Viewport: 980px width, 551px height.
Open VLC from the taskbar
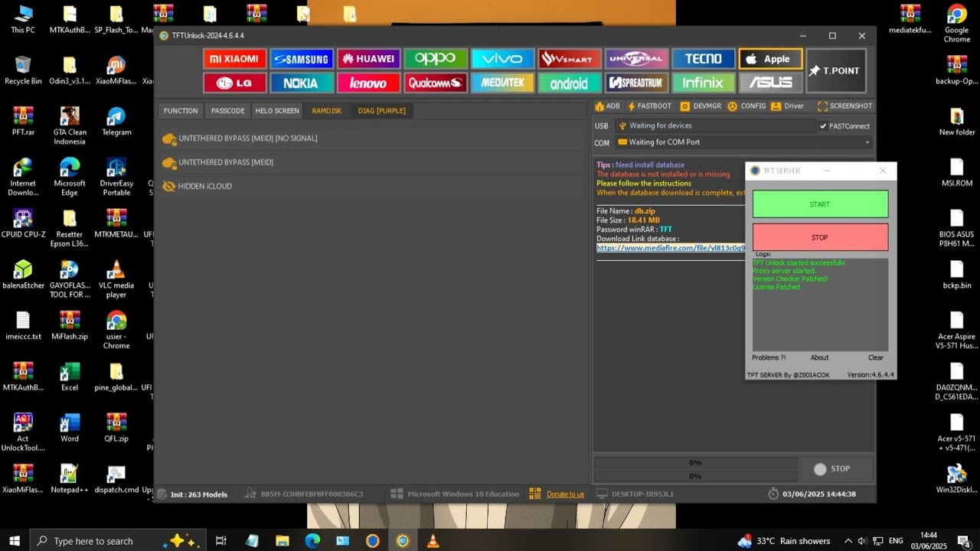[x=433, y=540]
